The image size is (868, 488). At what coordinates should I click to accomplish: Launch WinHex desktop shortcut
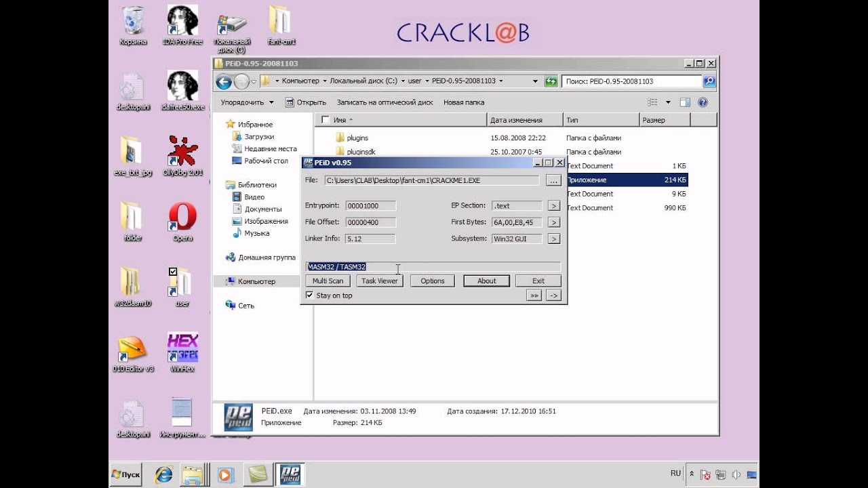[182, 352]
